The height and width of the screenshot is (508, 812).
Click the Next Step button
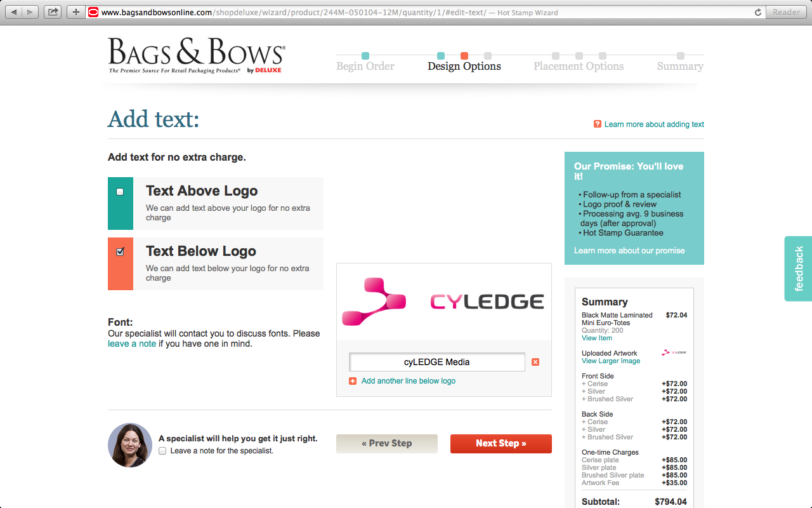coord(501,443)
